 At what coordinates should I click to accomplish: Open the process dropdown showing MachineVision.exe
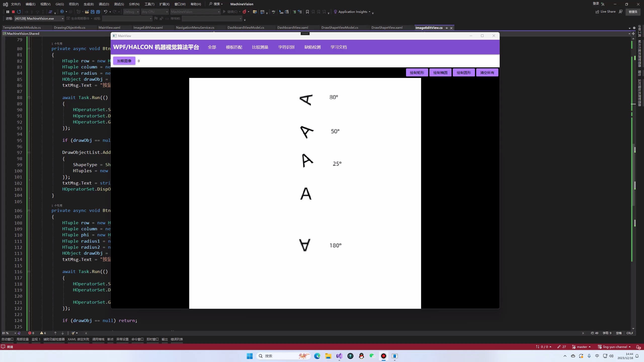click(x=63, y=19)
